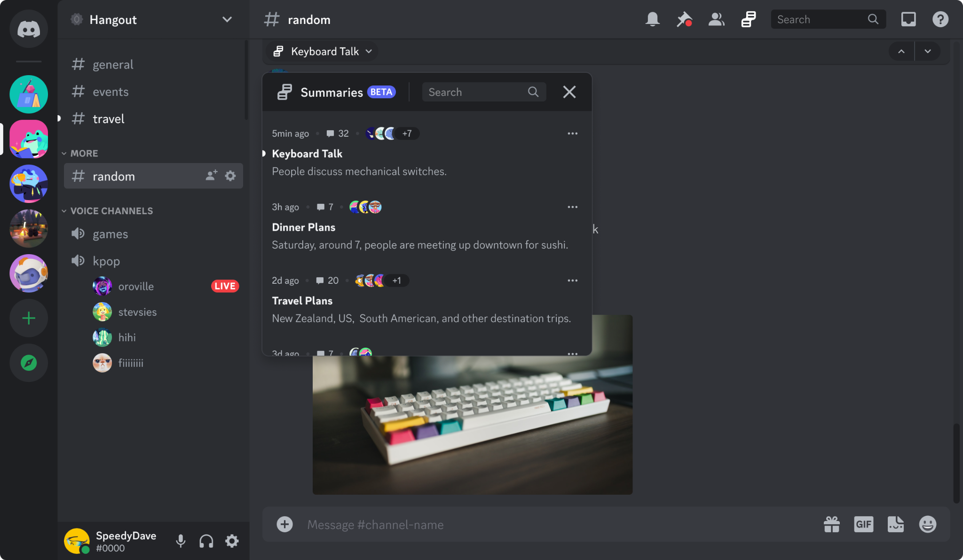Open Dinner Plans summary thread
This screenshot has height=560, width=963.
tap(303, 226)
